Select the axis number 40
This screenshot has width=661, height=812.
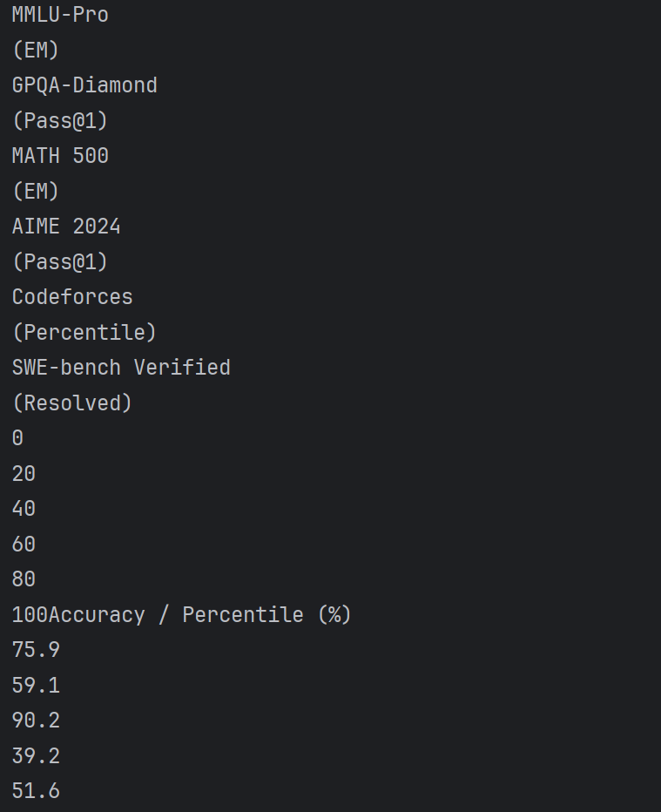(24, 509)
